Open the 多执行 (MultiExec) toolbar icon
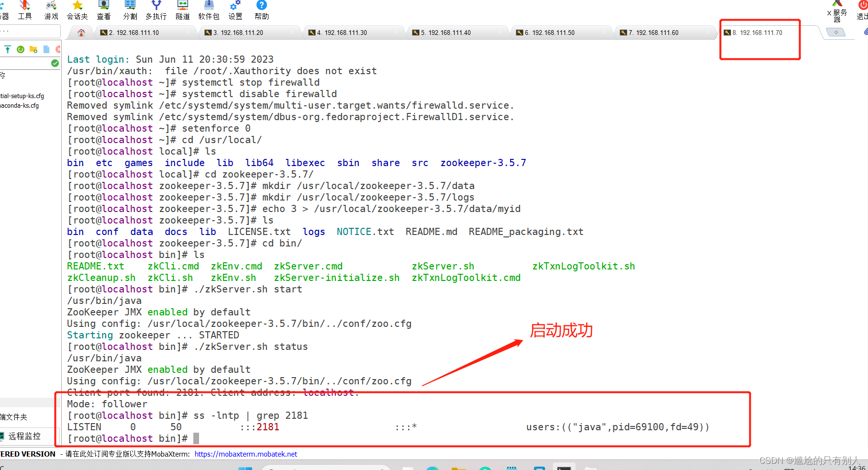 [156, 10]
